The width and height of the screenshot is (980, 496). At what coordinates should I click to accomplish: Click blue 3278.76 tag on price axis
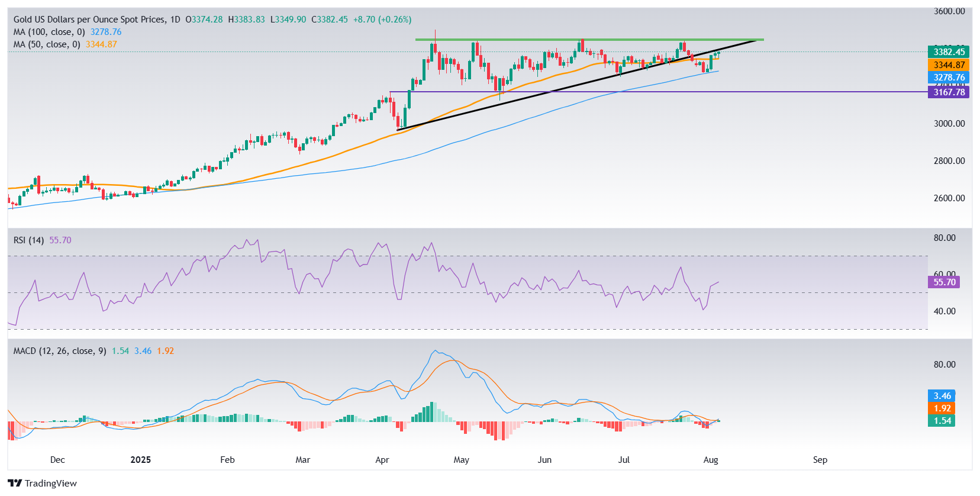click(x=949, y=78)
